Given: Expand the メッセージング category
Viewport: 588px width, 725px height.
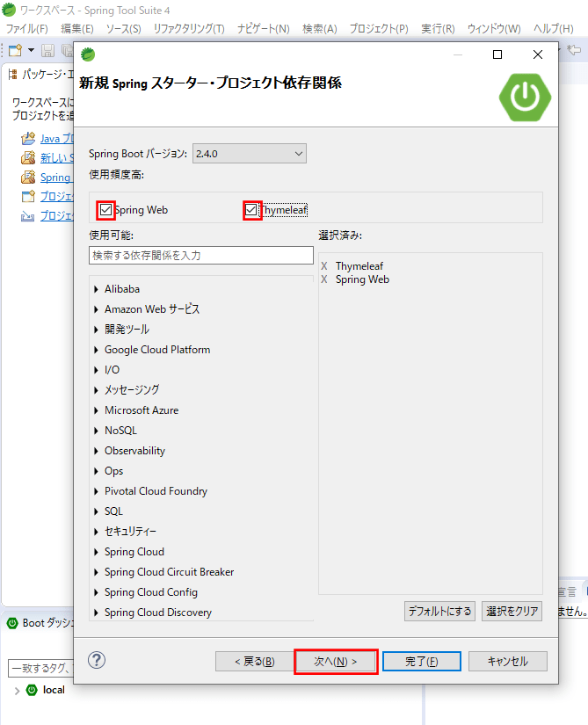Looking at the screenshot, I should pyautogui.click(x=96, y=390).
